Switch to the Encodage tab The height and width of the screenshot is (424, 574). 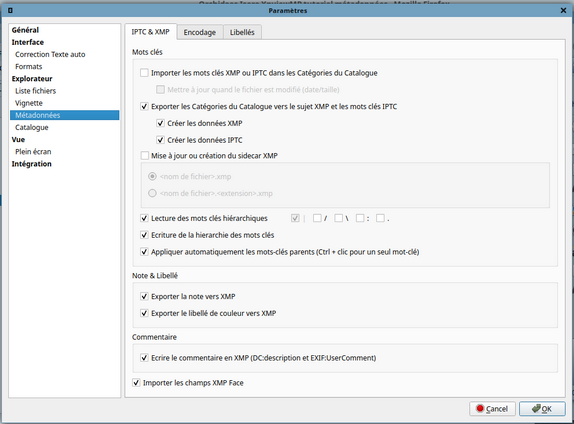(x=200, y=32)
